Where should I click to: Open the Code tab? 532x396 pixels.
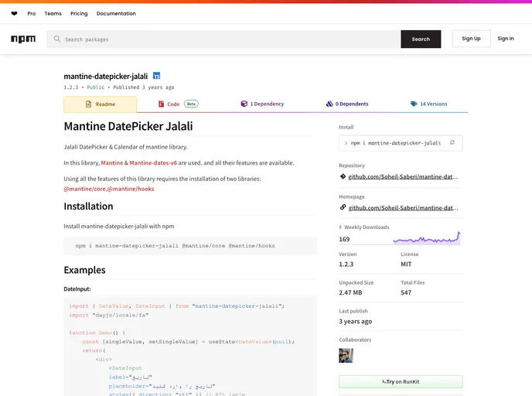(x=178, y=104)
